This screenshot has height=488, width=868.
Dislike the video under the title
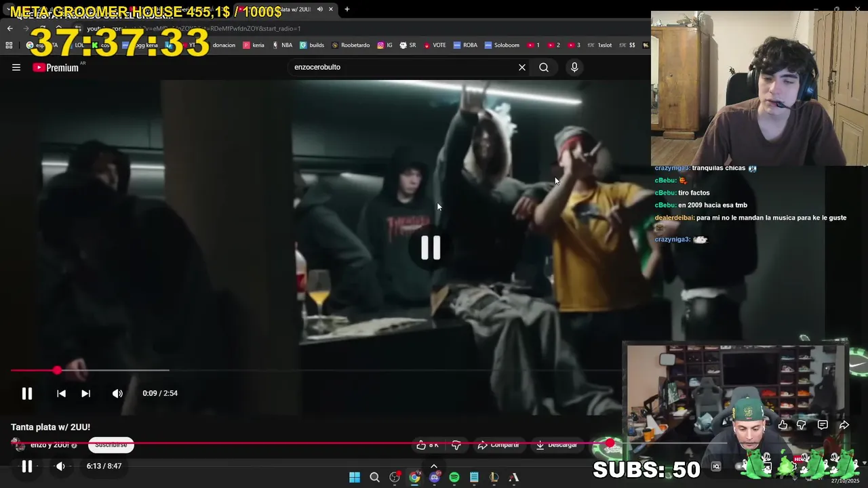point(456,445)
